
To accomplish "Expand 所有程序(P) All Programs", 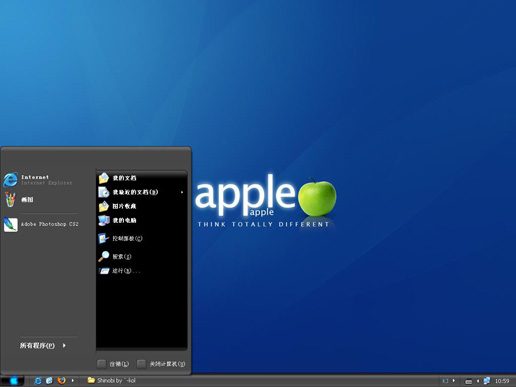I will 43,346.
